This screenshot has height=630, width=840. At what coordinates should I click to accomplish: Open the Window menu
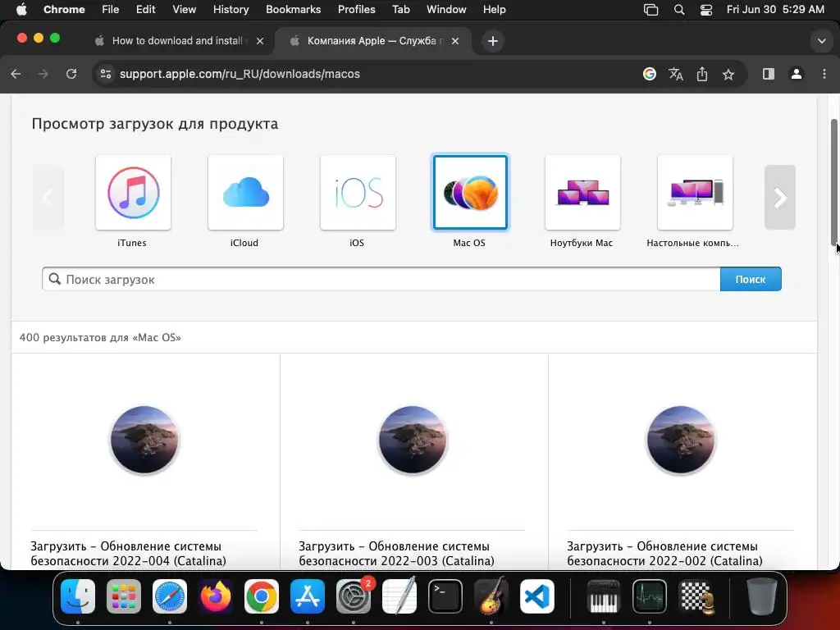coord(446,9)
